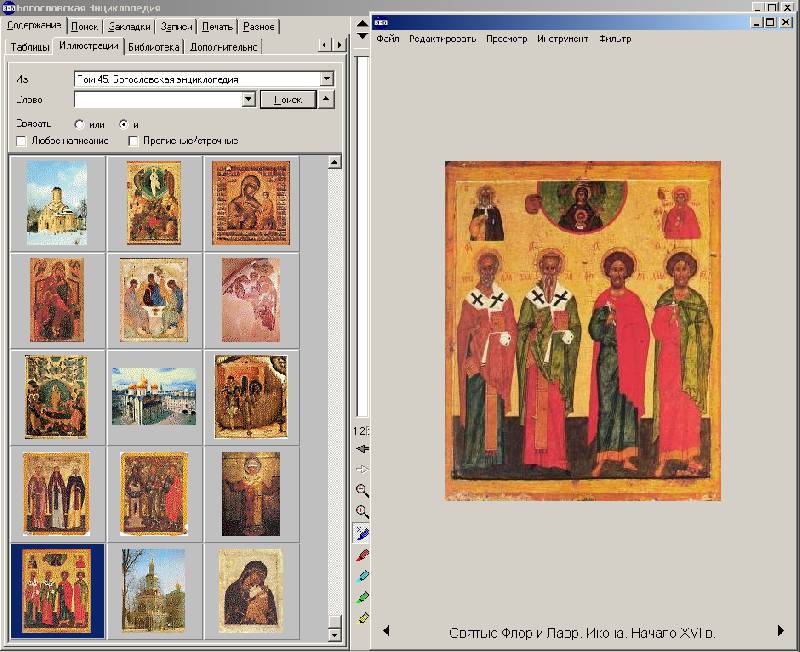
Task: Select the three standing saints thumbnail
Action: (x=57, y=494)
